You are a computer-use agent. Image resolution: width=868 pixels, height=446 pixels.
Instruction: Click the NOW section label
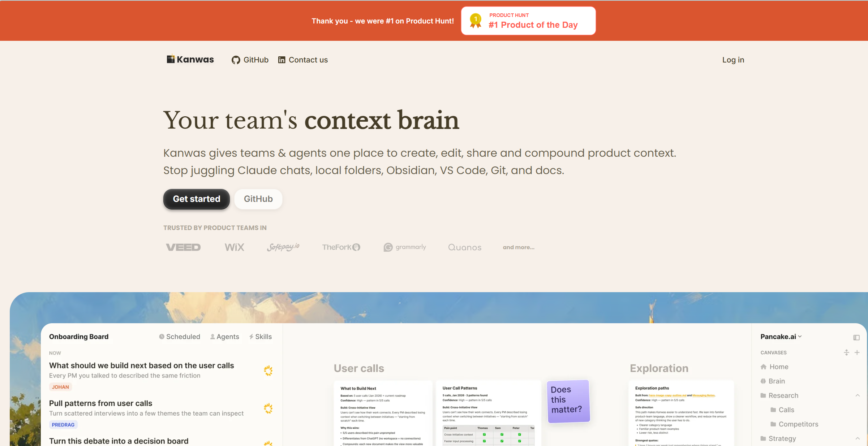[x=55, y=353]
